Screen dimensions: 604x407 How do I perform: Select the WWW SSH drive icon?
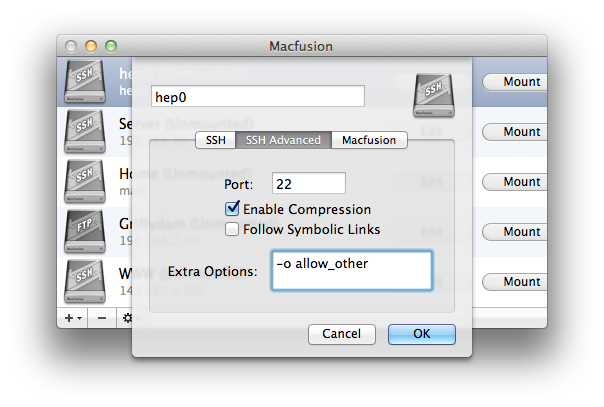(x=85, y=281)
